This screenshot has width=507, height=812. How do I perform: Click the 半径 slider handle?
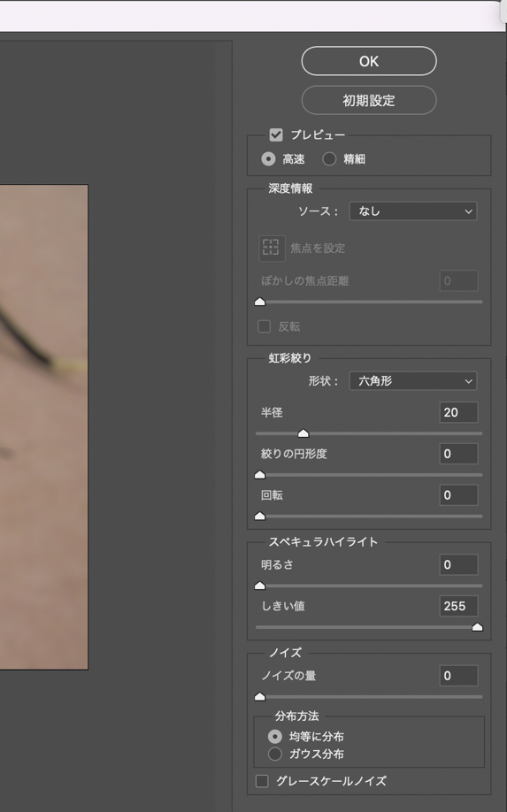[x=303, y=433]
